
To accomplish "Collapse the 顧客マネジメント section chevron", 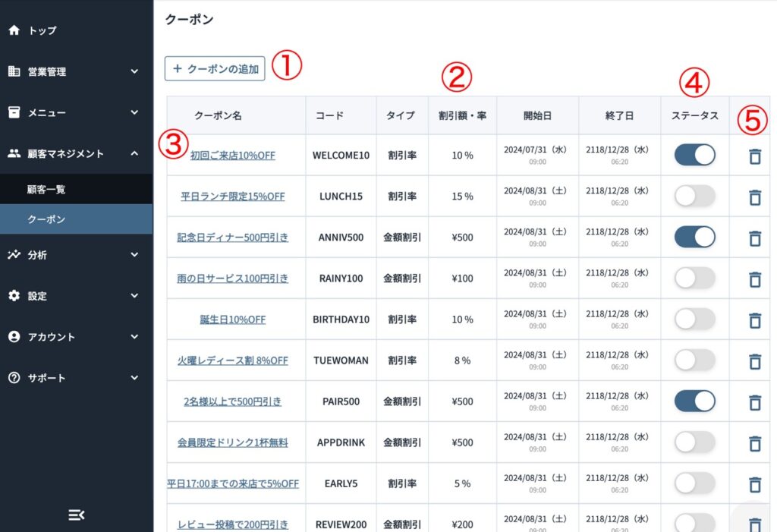I will [134, 153].
